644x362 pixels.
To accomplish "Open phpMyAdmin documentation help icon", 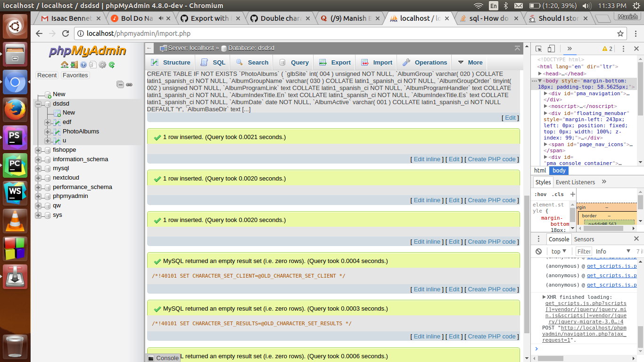I will pos(83,65).
